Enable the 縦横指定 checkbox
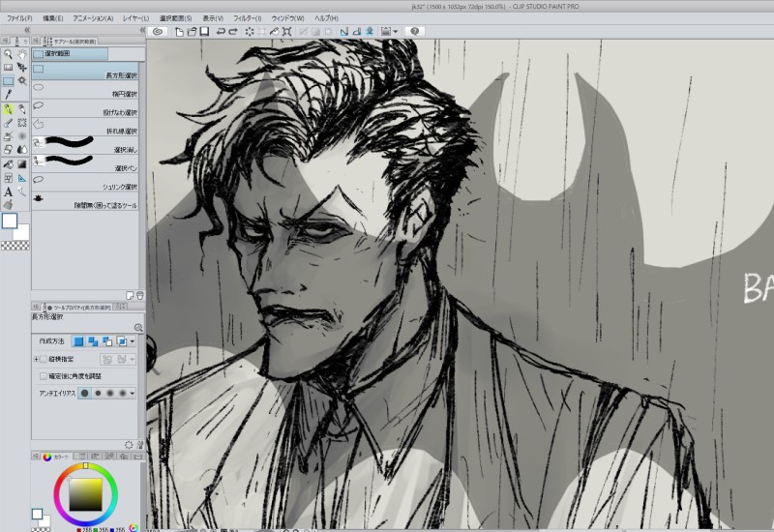This screenshot has width=774, height=532. coord(44,359)
